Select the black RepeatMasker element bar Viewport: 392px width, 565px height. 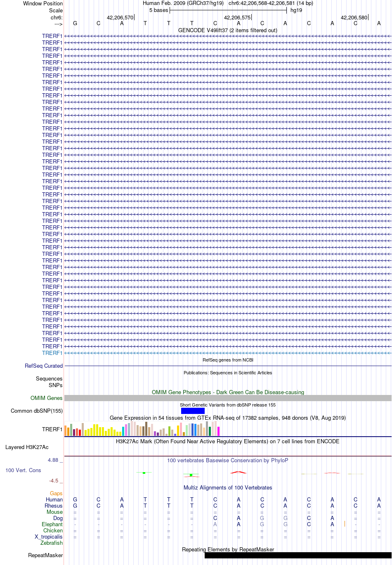[298, 555]
